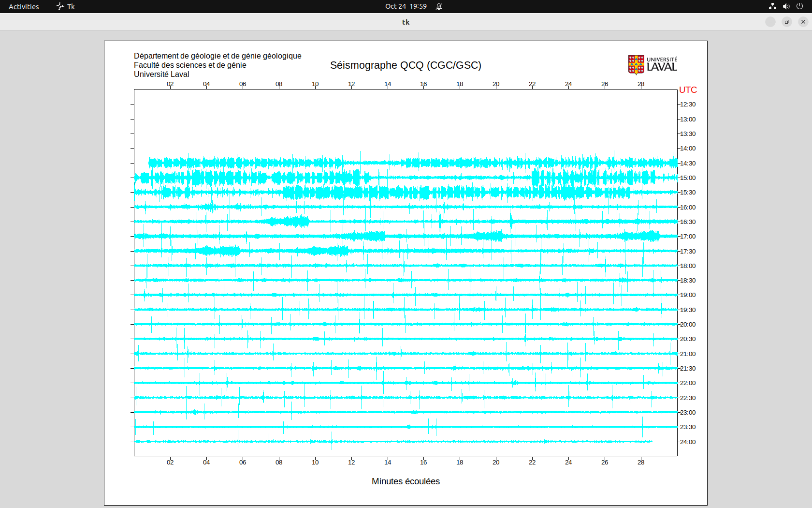Open the Tk application menu
The height and width of the screenshot is (508, 812).
[x=66, y=6]
